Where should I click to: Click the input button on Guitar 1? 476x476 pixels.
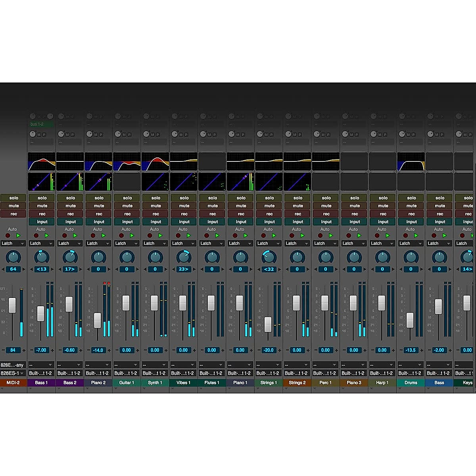(x=127, y=222)
